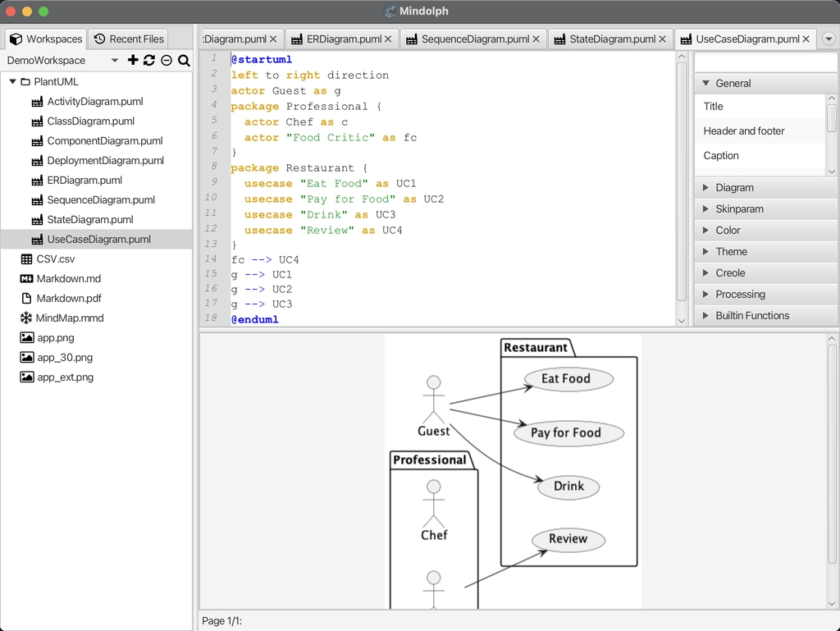Viewport: 840px width, 631px height.
Task: Close the SequenceDiagram.puml tab
Action: [536, 39]
